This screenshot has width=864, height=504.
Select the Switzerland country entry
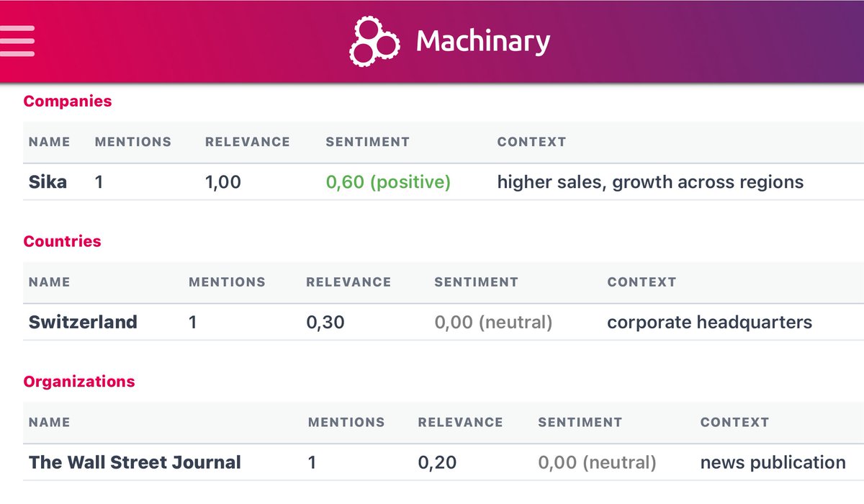pyautogui.click(x=82, y=323)
